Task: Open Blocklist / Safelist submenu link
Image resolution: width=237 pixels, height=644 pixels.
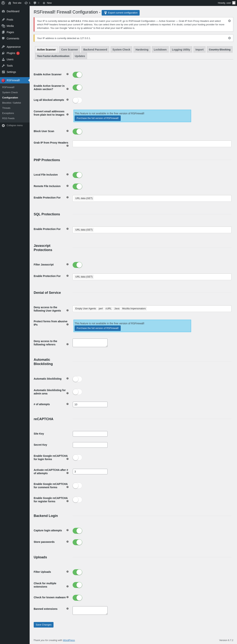Action: [11, 103]
